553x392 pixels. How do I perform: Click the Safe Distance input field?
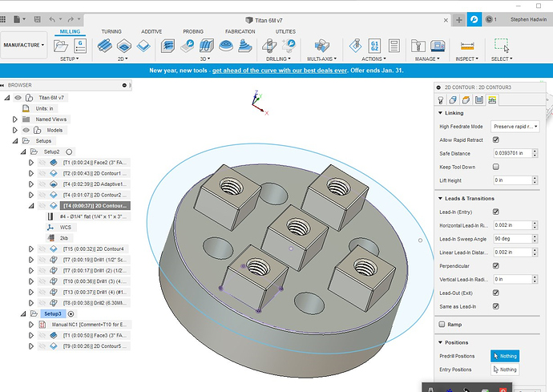pos(512,153)
